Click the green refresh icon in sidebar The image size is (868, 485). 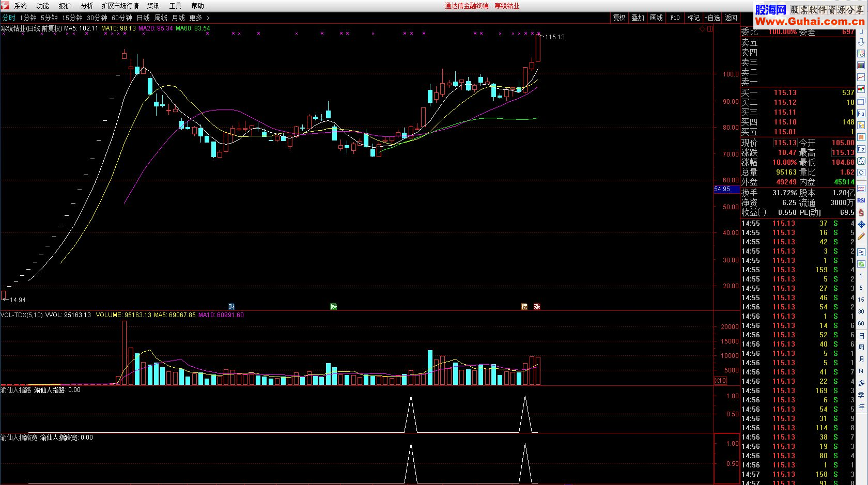861,264
